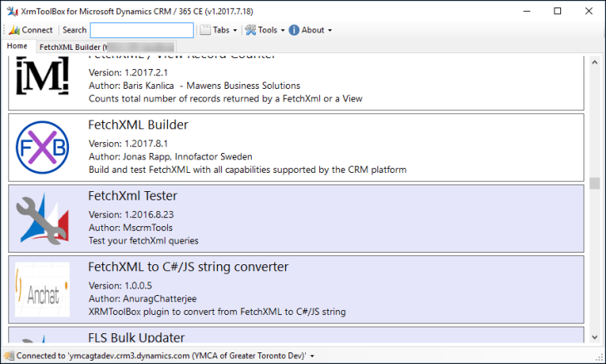Click the text 'Version: 1.2017.8.1'
606x364 pixels.
click(x=128, y=144)
